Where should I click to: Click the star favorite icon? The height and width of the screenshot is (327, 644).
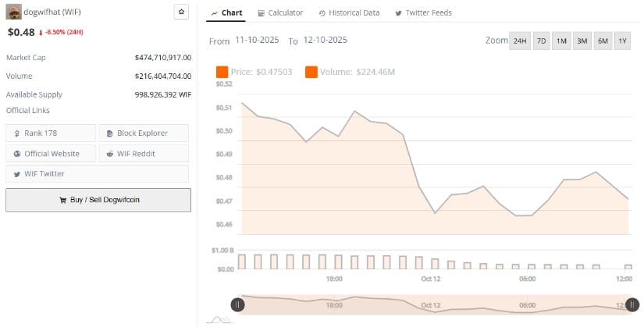coord(181,12)
